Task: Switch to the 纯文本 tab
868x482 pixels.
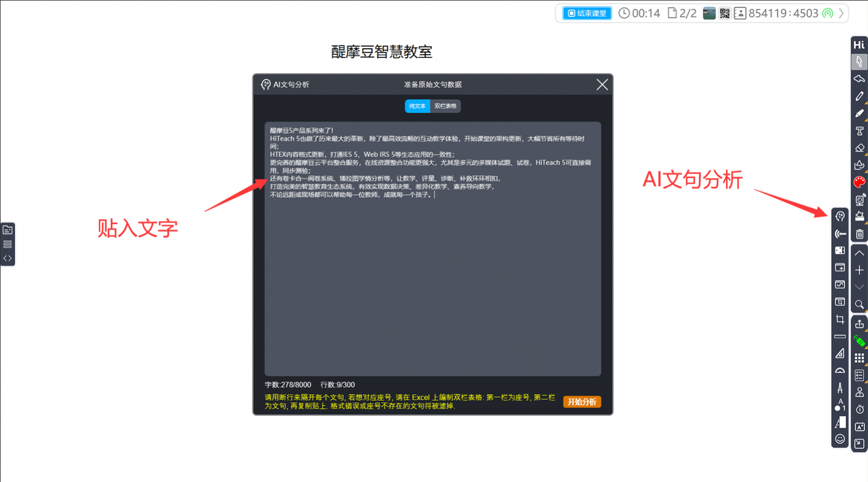Action: [x=417, y=106]
